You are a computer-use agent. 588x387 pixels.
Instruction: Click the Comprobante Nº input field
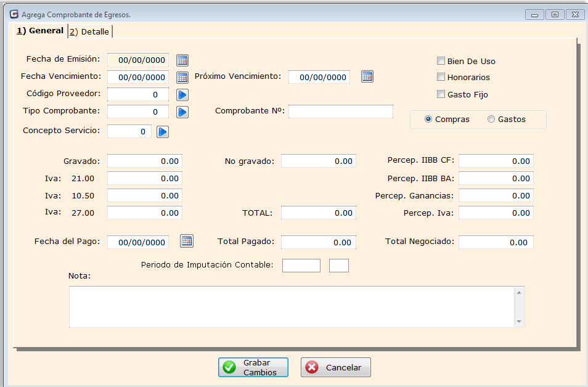(x=340, y=112)
